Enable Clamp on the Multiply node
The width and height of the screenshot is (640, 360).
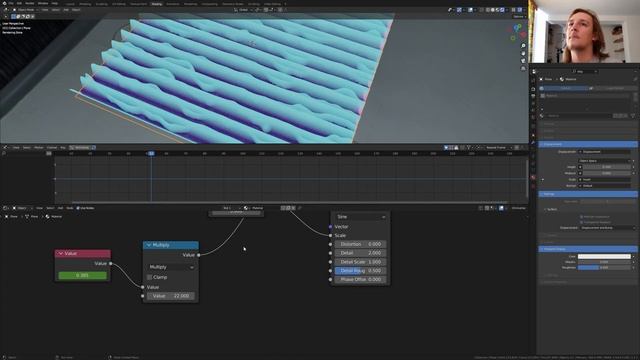149,277
